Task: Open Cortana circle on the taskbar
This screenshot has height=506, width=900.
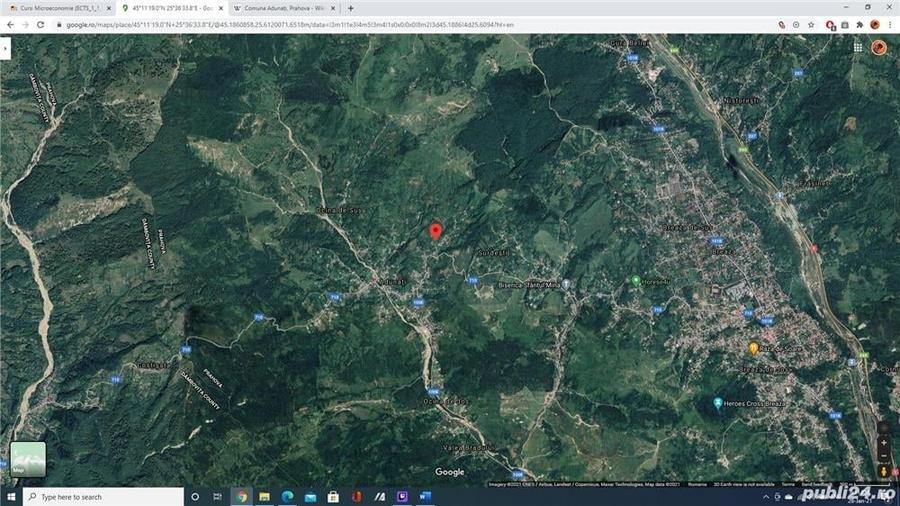Action: pos(195,497)
